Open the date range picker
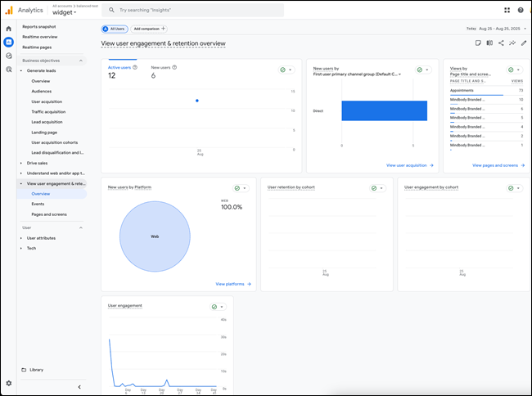Viewport: 532px width, 396px height. coord(496,29)
